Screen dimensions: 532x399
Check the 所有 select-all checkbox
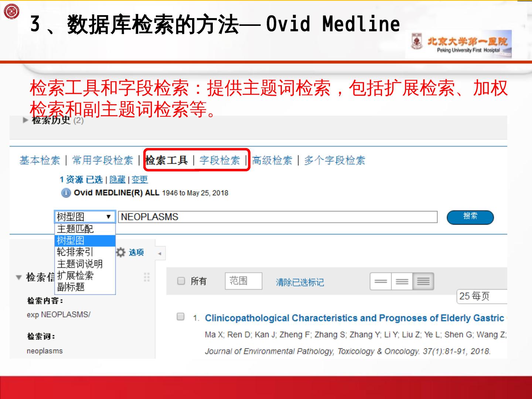coord(181,281)
